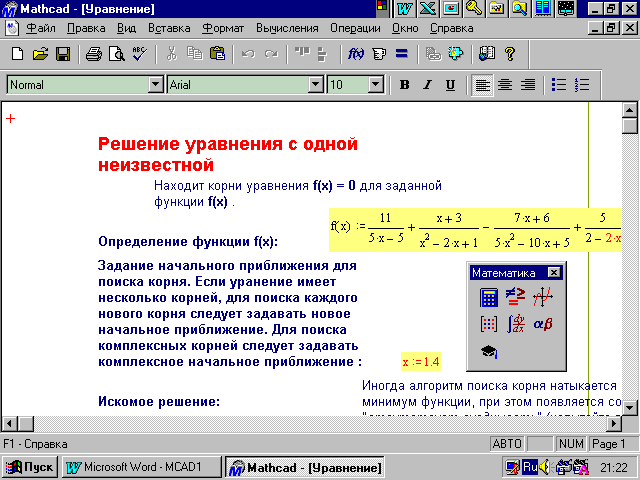Open the Component Wizard icon
Viewport: 640px width, 480px height.
tap(456, 54)
